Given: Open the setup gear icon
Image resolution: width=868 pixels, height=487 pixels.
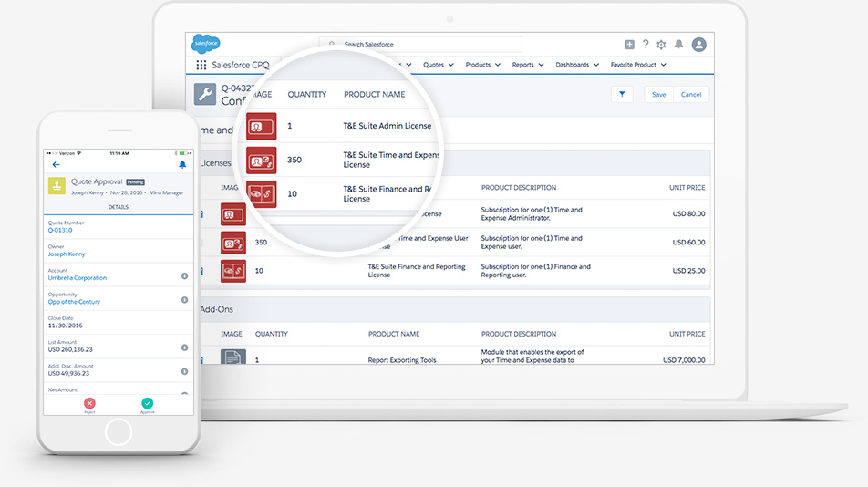Looking at the screenshot, I should click(x=661, y=45).
